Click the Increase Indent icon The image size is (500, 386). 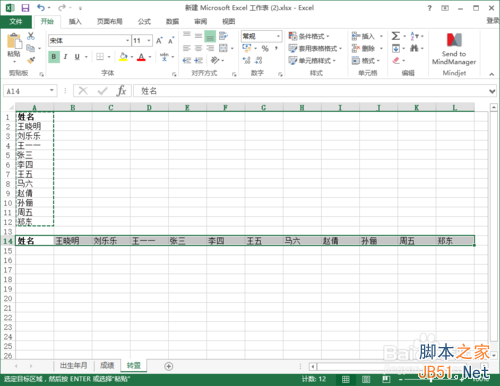(x=199, y=60)
